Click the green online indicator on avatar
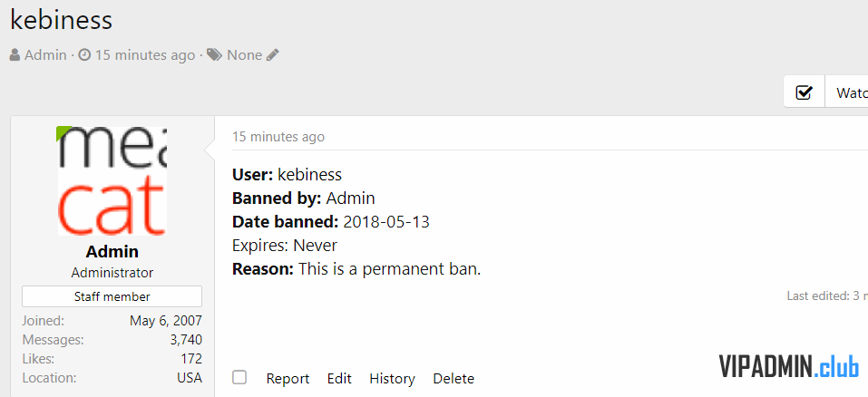 coord(63,132)
